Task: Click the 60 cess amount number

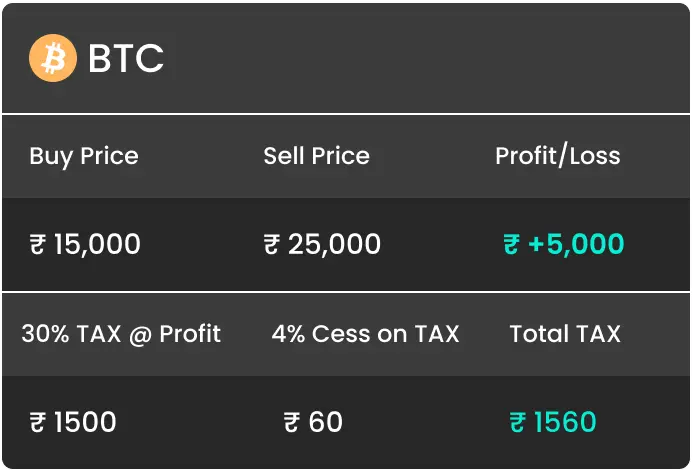Action: point(325,422)
